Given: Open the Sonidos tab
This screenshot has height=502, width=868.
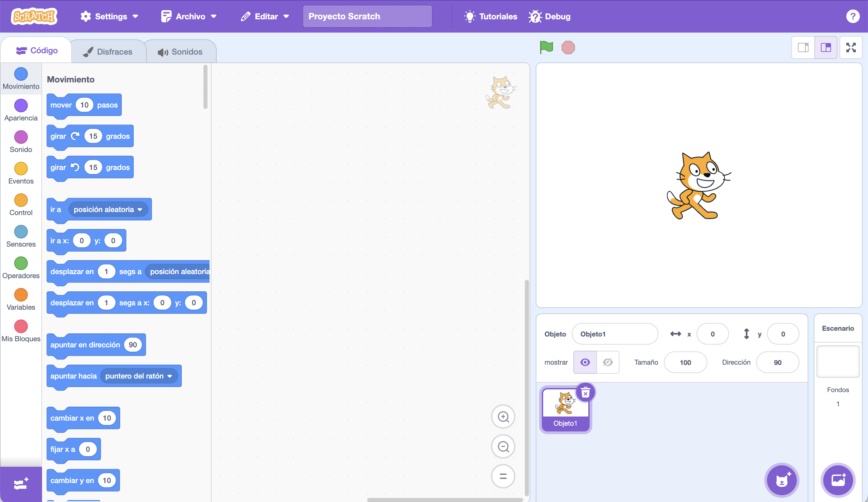Looking at the screenshot, I should point(180,51).
